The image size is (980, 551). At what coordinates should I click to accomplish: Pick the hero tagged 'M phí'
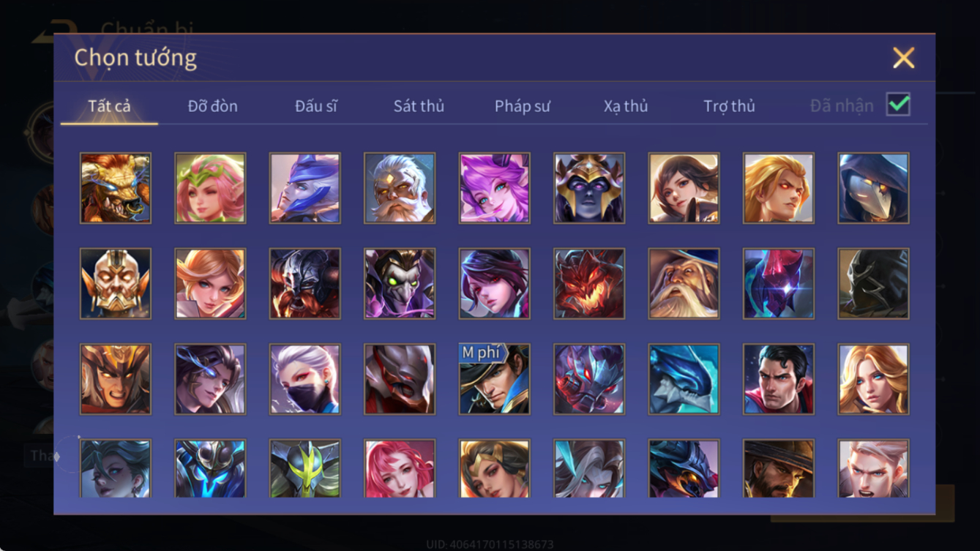(x=494, y=380)
